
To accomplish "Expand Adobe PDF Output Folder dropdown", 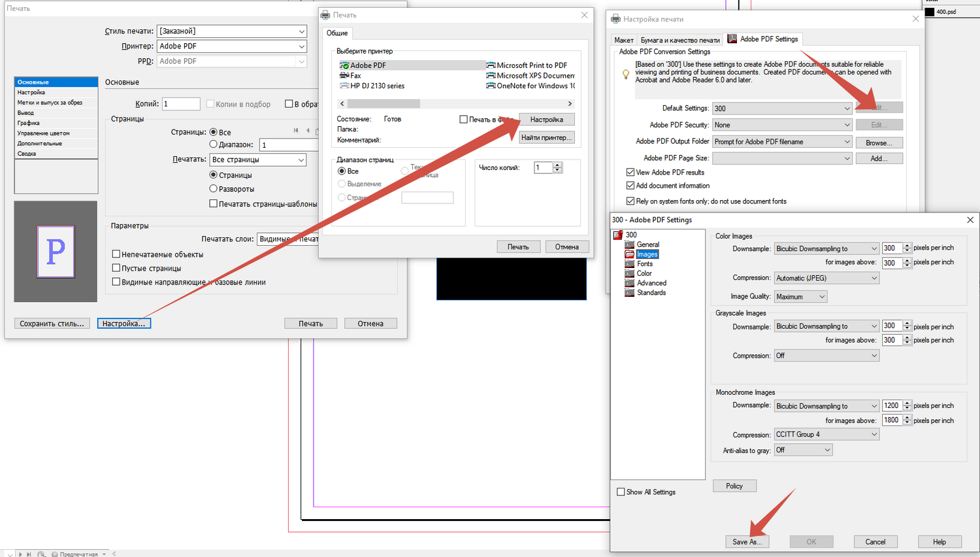I will [x=782, y=142].
